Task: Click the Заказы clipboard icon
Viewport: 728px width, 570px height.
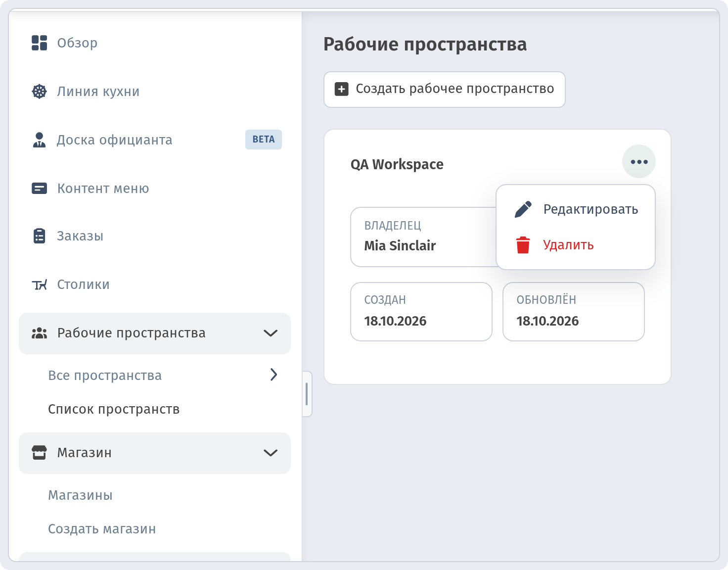Action: [x=40, y=236]
